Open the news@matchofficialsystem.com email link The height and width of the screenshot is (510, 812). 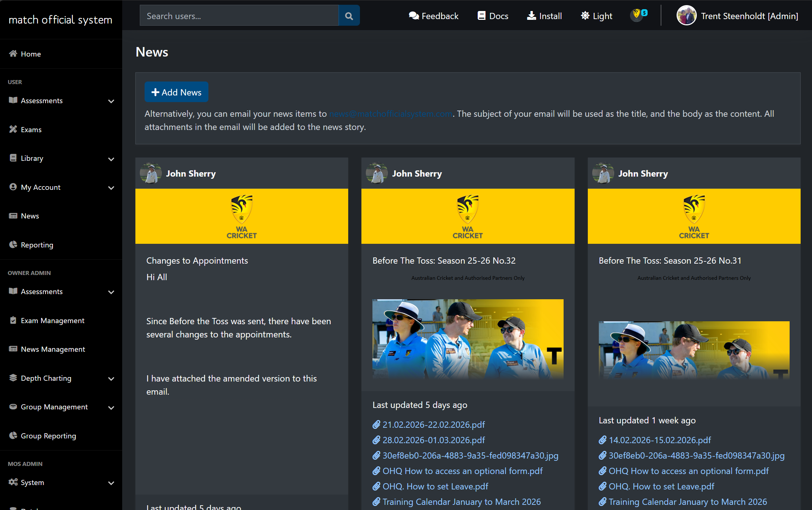(390, 114)
